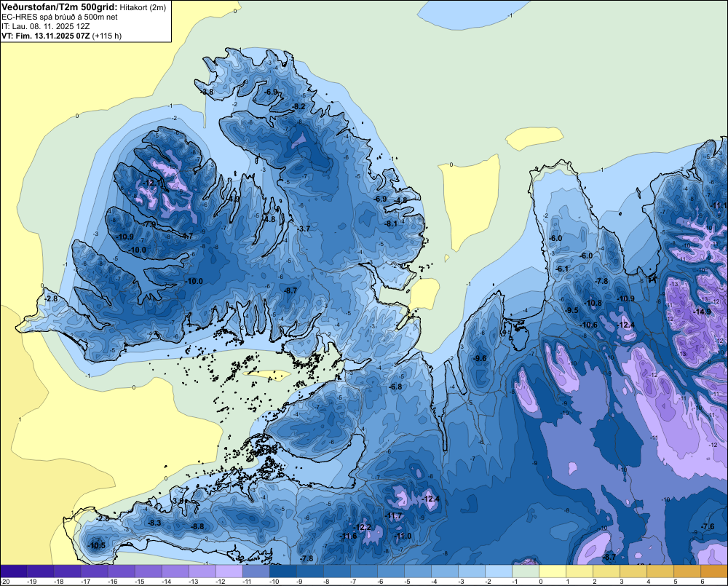
Task: Click the '-11.7' temperature label
Action: (394, 515)
